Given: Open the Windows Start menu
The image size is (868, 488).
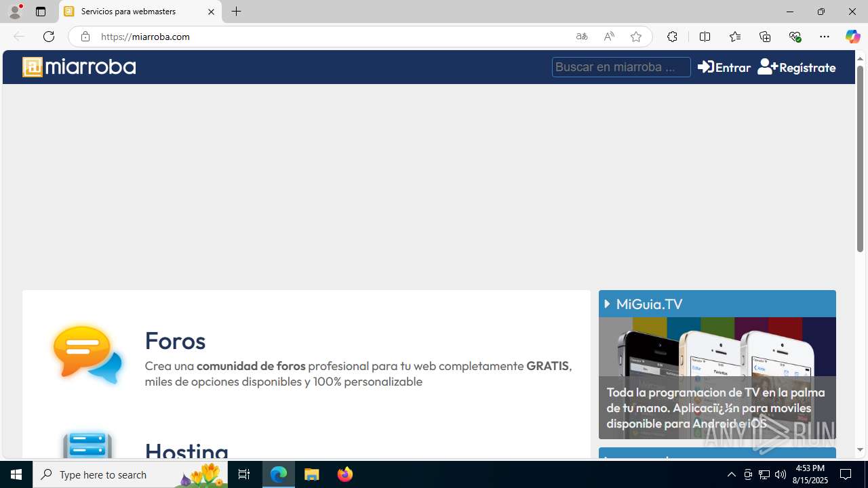Looking at the screenshot, I should point(16,474).
